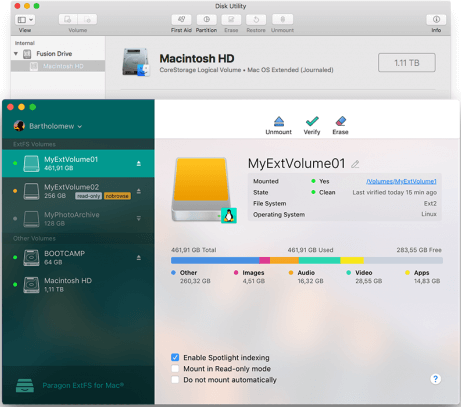This screenshot has height=407, width=461.
Task: Click the remove volume button in Disk Utility
Action: click(87, 19)
